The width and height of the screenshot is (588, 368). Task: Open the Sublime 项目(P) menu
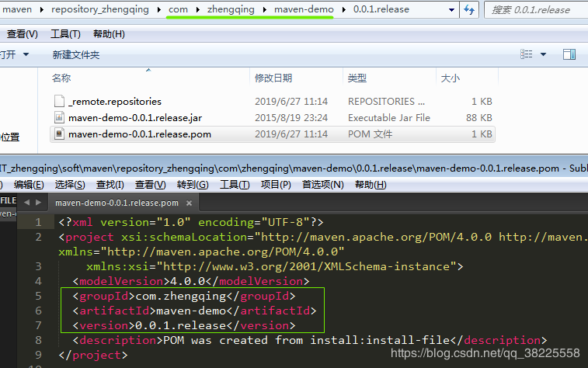pyautogui.click(x=276, y=185)
